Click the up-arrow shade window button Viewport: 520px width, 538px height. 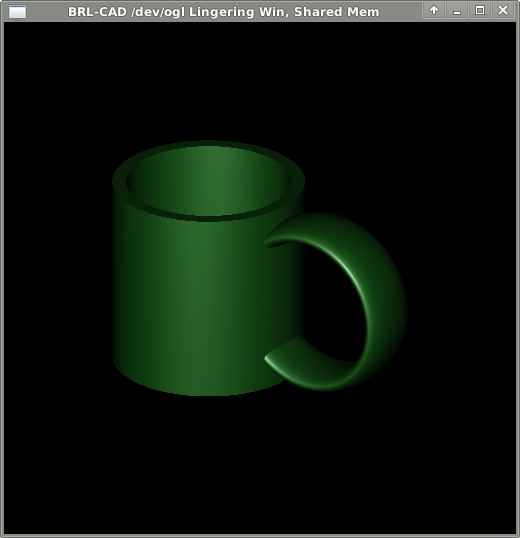click(434, 11)
